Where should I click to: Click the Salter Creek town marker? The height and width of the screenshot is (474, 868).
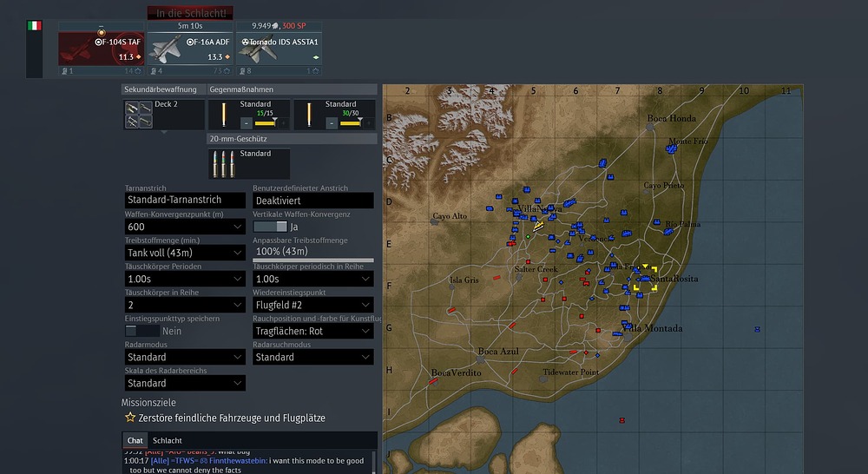[x=519, y=277]
